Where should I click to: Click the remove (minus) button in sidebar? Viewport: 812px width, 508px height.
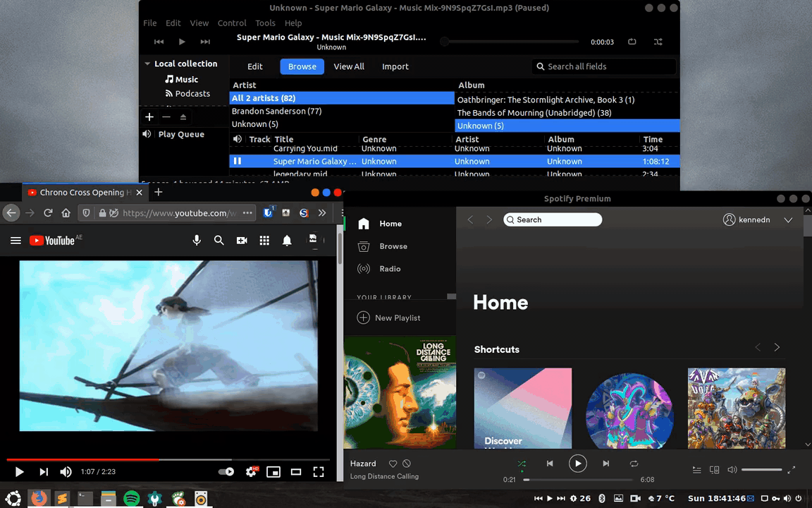[x=166, y=116]
